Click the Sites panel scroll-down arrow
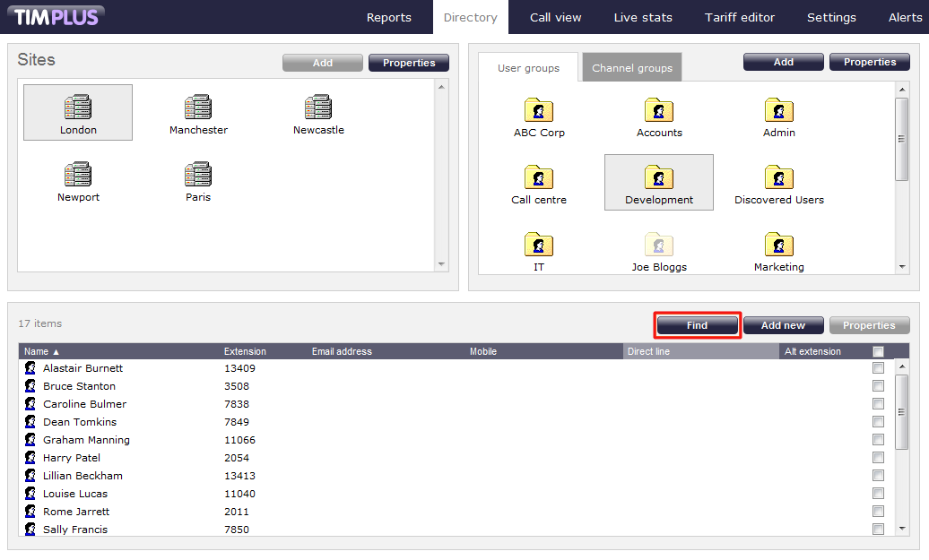The height and width of the screenshot is (560, 929). [440, 264]
